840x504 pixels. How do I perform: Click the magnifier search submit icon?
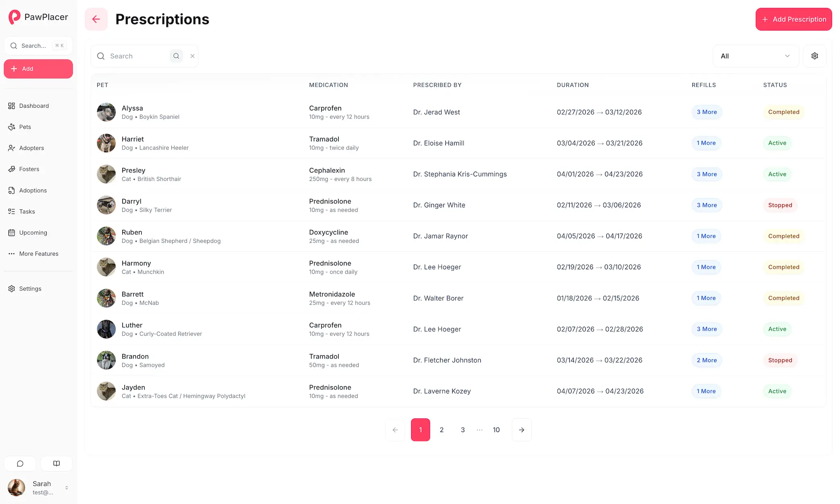(176, 56)
